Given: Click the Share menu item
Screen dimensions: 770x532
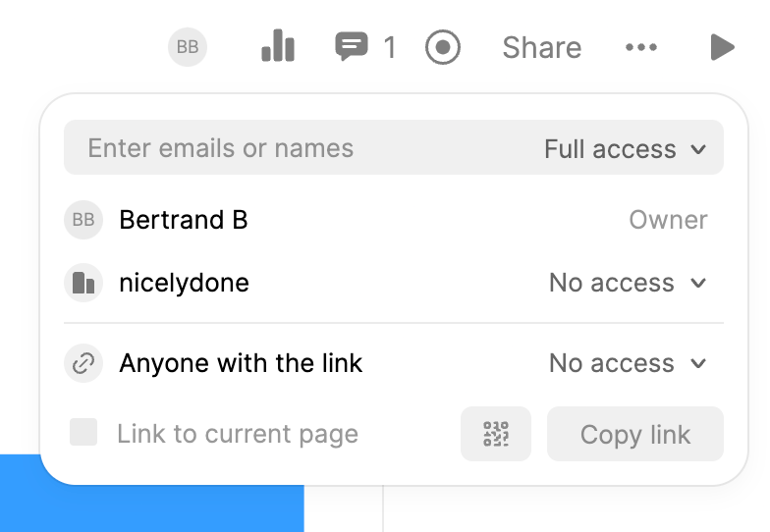Looking at the screenshot, I should 541,47.
